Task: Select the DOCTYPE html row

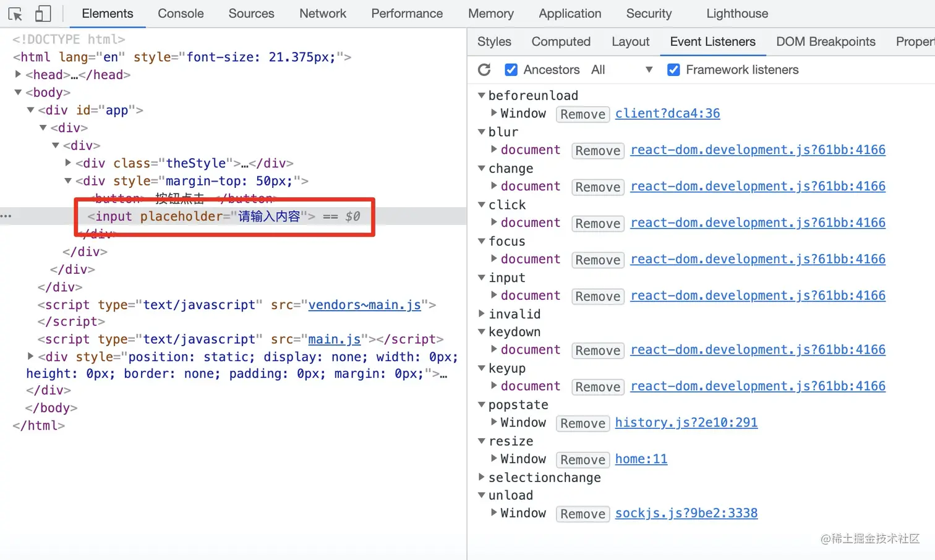Action: [x=69, y=40]
